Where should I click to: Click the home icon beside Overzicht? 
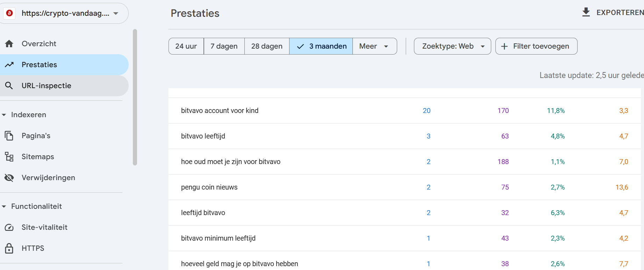pyautogui.click(x=9, y=44)
